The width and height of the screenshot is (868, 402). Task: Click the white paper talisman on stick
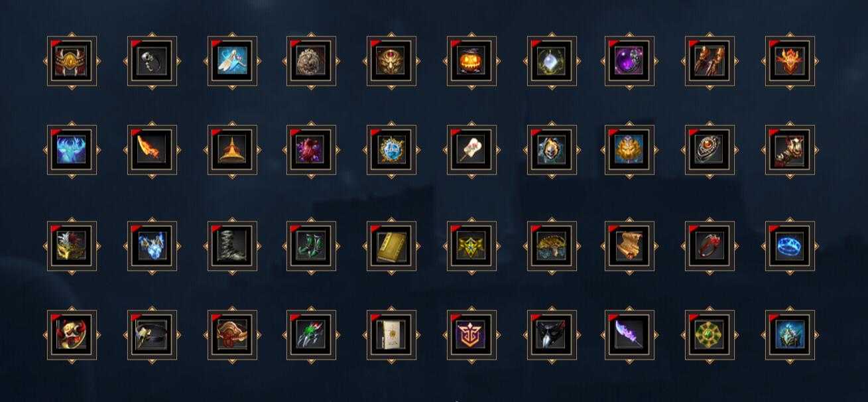(471, 150)
